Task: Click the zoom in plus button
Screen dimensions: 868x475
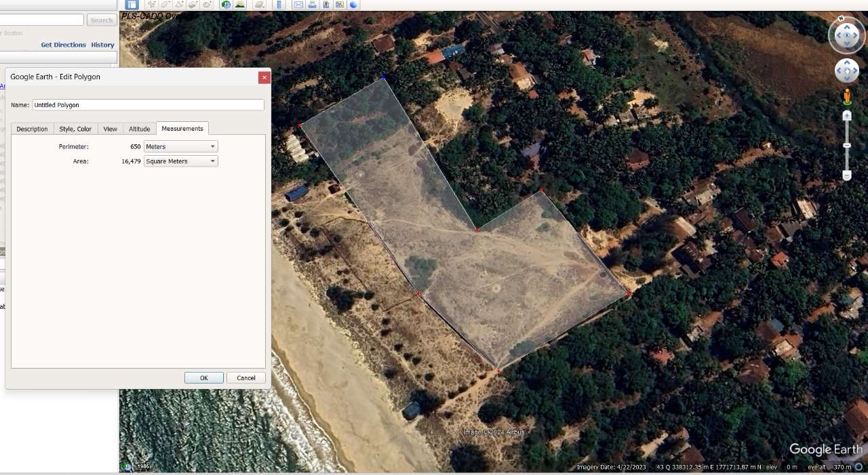Action: [x=847, y=116]
